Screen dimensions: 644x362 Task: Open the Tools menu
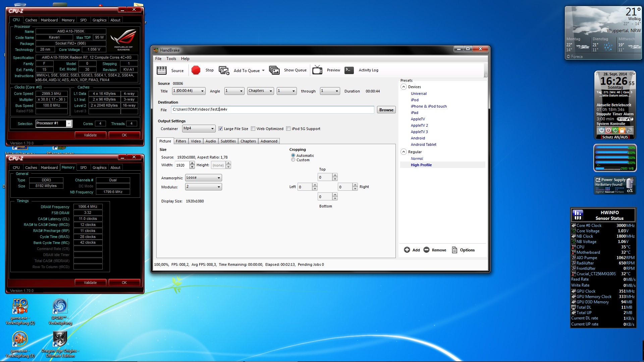click(171, 59)
